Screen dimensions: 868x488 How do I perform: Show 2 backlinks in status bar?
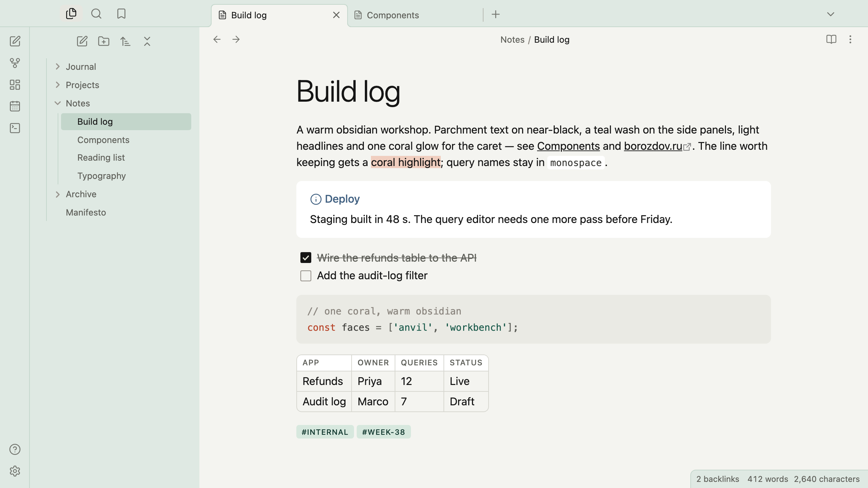point(718,479)
